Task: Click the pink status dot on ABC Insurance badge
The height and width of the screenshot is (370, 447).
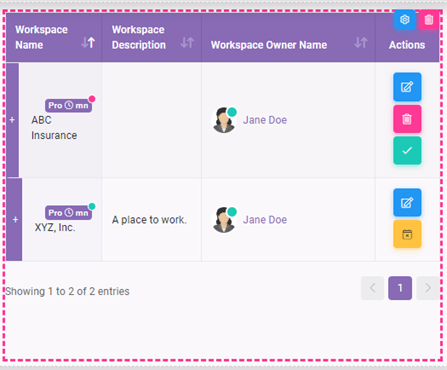Action: coord(92,99)
